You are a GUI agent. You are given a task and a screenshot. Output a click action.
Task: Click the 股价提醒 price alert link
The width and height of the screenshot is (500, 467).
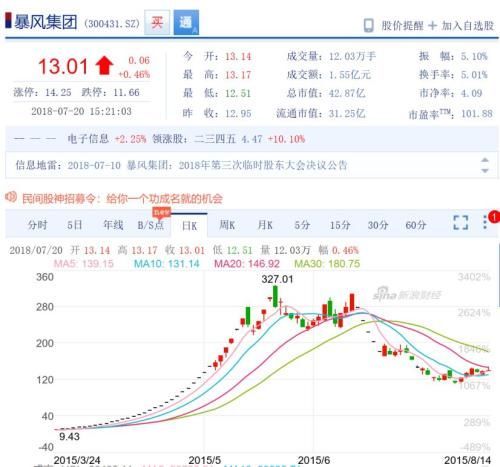pyautogui.click(x=402, y=25)
